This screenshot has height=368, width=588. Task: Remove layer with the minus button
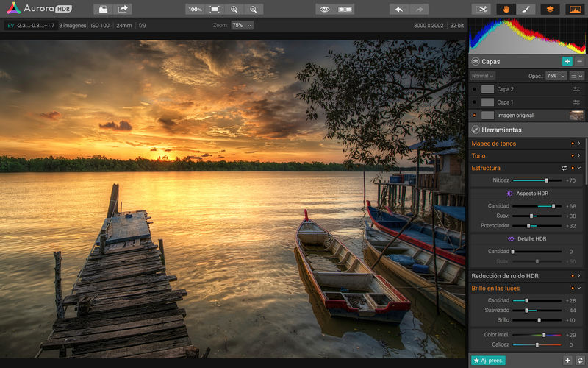click(x=580, y=61)
